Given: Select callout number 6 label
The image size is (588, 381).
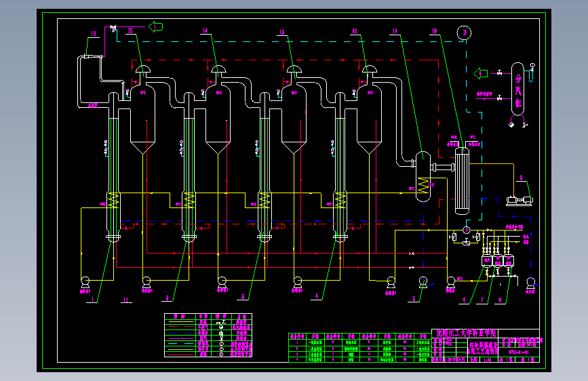Looking at the screenshot, I should (465, 300).
